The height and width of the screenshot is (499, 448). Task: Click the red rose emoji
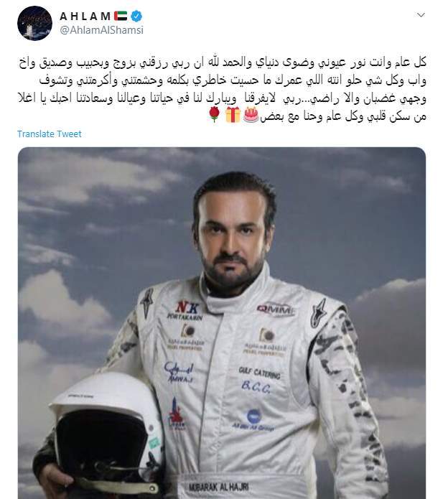click(214, 115)
